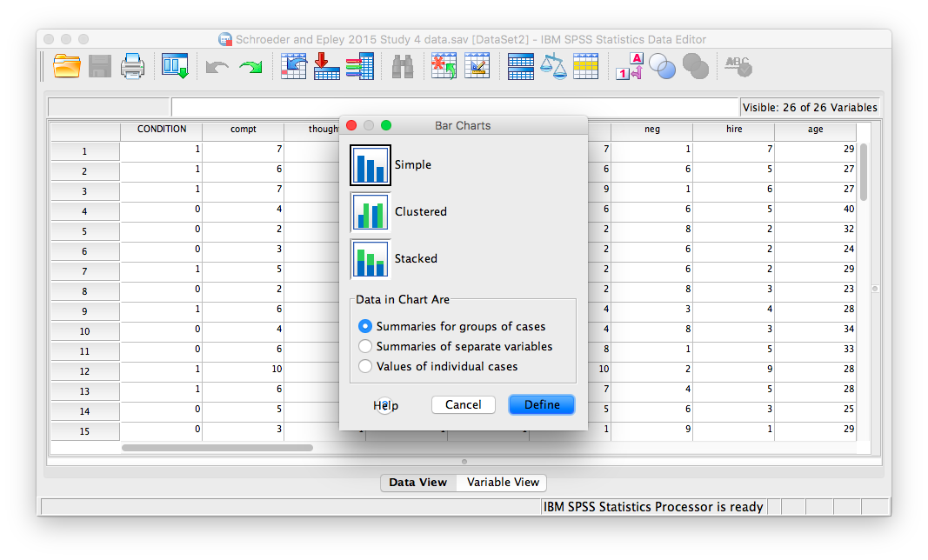Screen dimensions: 928x560
Task: Click age value 33 in row 11
Action: (x=815, y=350)
